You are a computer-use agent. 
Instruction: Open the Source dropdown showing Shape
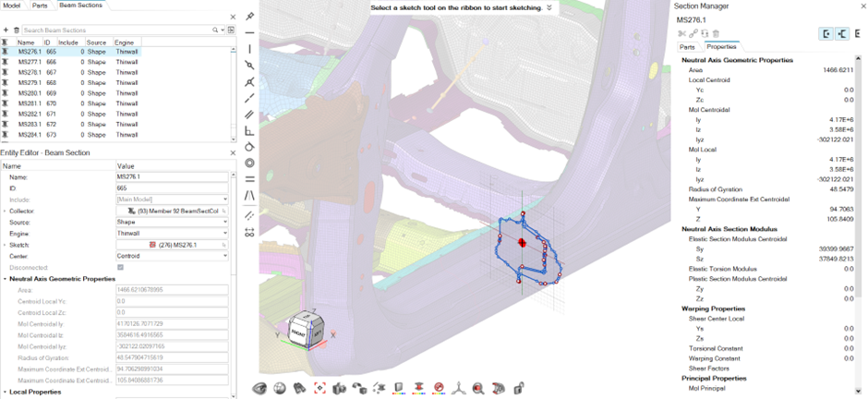coord(172,222)
